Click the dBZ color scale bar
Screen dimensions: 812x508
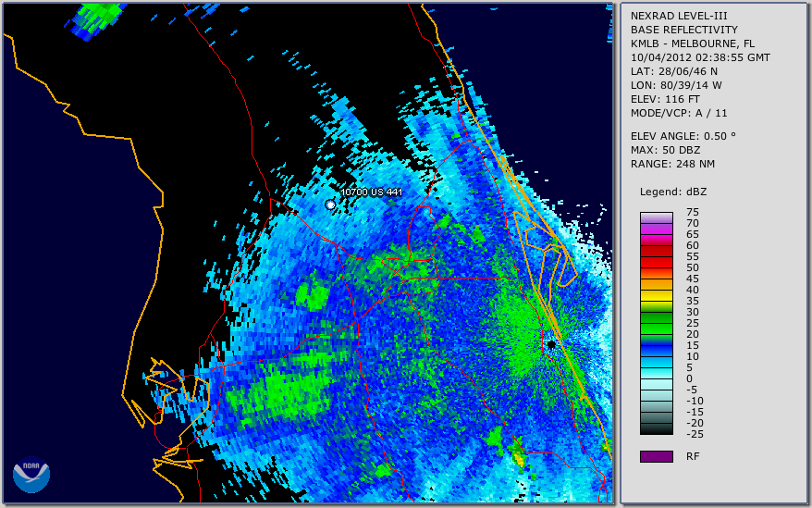(656, 323)
